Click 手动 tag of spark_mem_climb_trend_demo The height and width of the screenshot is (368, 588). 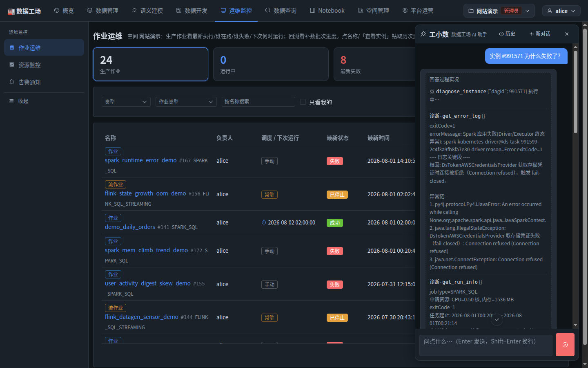[x=269, y=251]
